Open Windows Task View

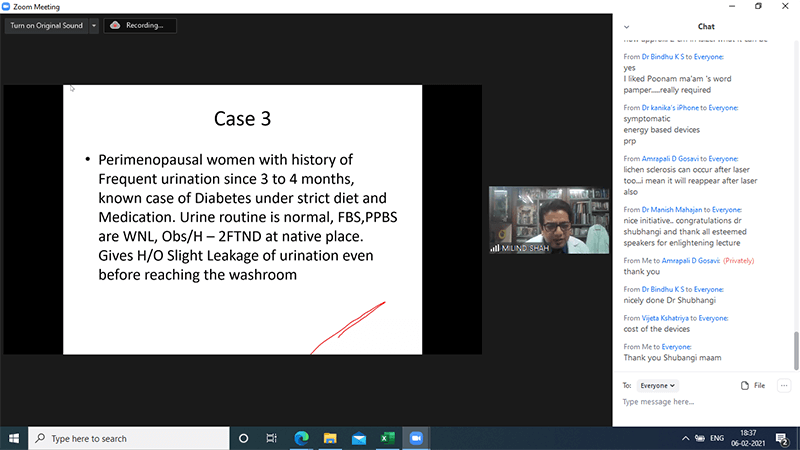pyautogui.click(x=271, y=438)
